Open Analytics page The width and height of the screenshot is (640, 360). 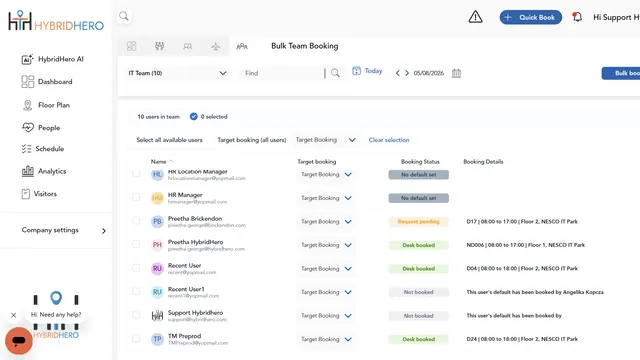[52, 171]
